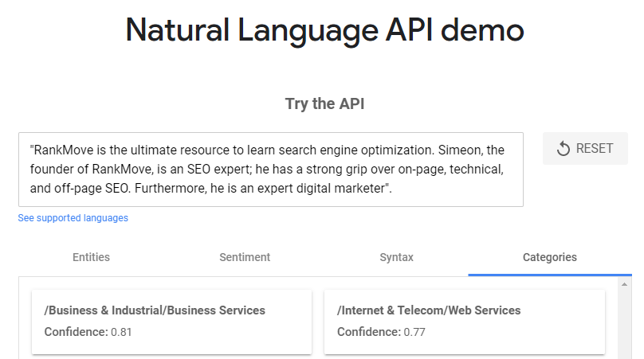Click inside the RankMove text input box
The height and width of the screenshot is (359, 644).
[x=271, y=170]
